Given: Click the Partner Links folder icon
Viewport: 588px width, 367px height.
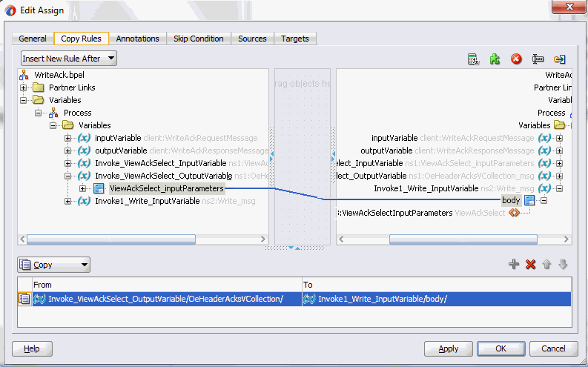Looking at the screenshot, I should (39, 87).
